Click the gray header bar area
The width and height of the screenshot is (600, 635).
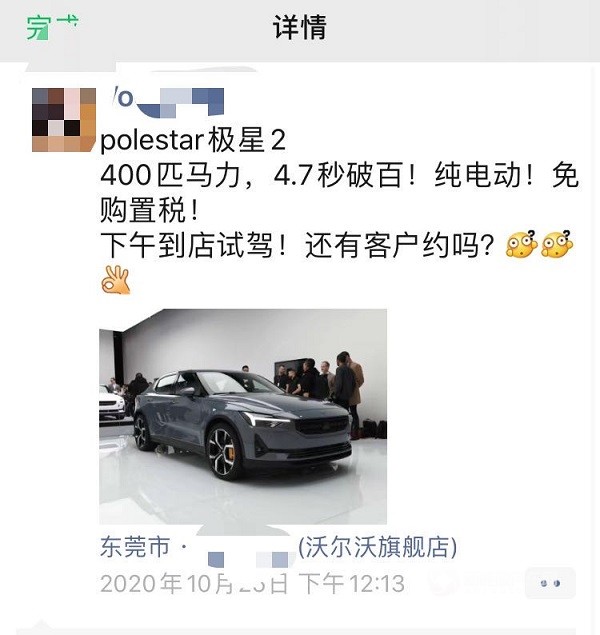click(x=300, y=31)
